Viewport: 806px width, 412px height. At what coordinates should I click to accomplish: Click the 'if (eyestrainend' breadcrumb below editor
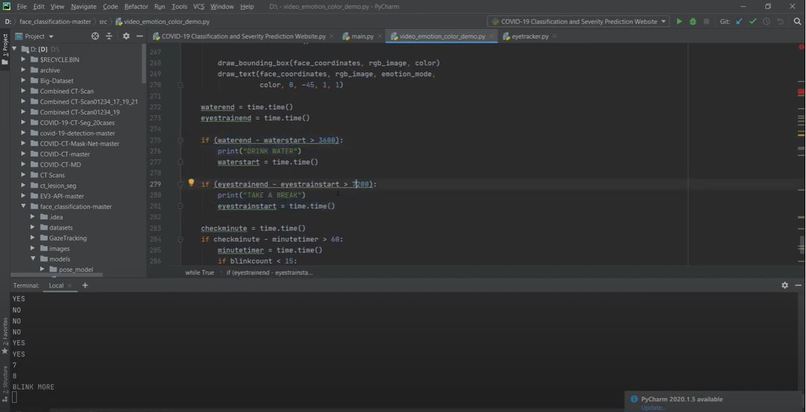coord(269,273)
